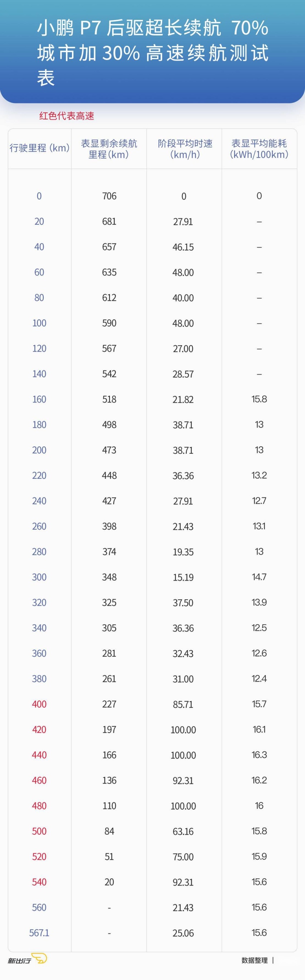Click remaining range value 20
This screenshot has width=305, height=980.
tap(109, 882)
